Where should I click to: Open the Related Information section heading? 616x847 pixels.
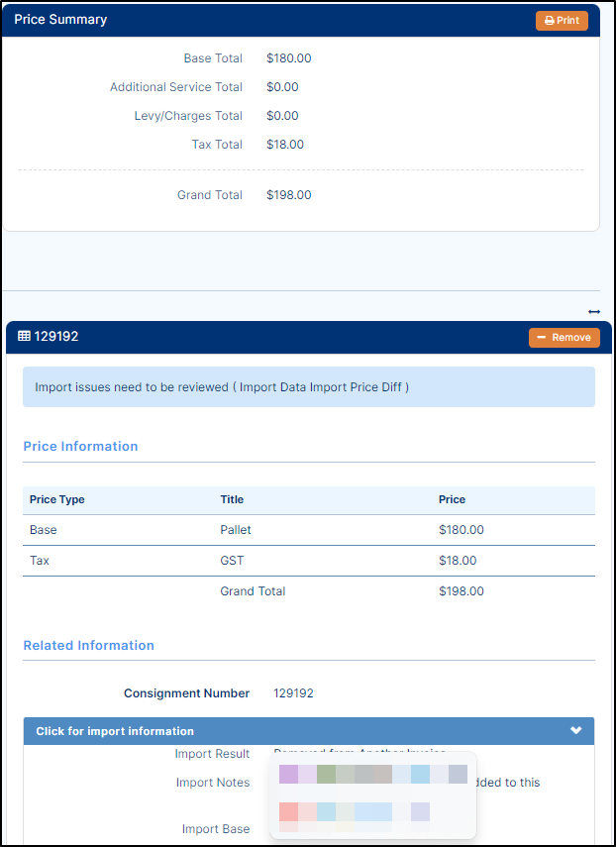pyautogui.click(x=88, y=646)
